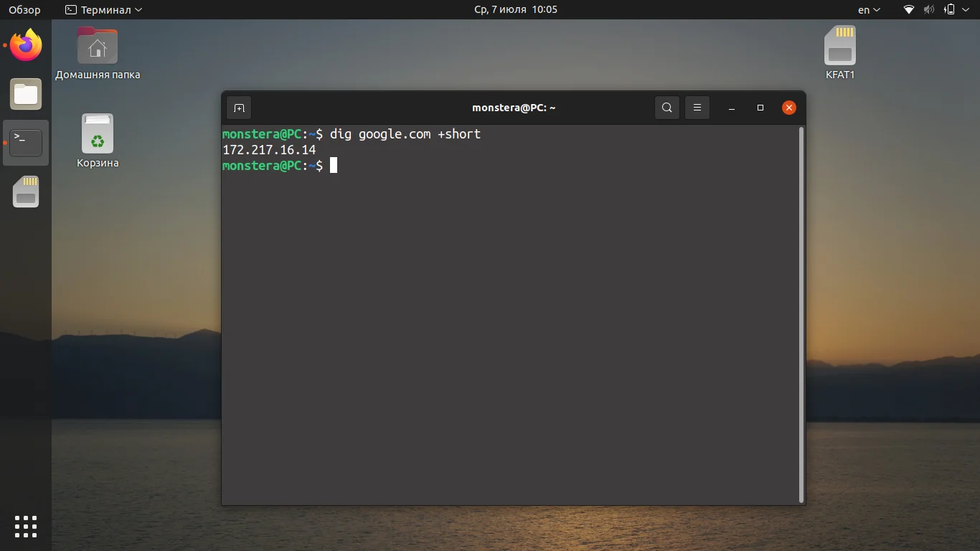The width and height of the screenshot is (980, 551).
Task: Maximize the terminal window
Action: point(760,108)
